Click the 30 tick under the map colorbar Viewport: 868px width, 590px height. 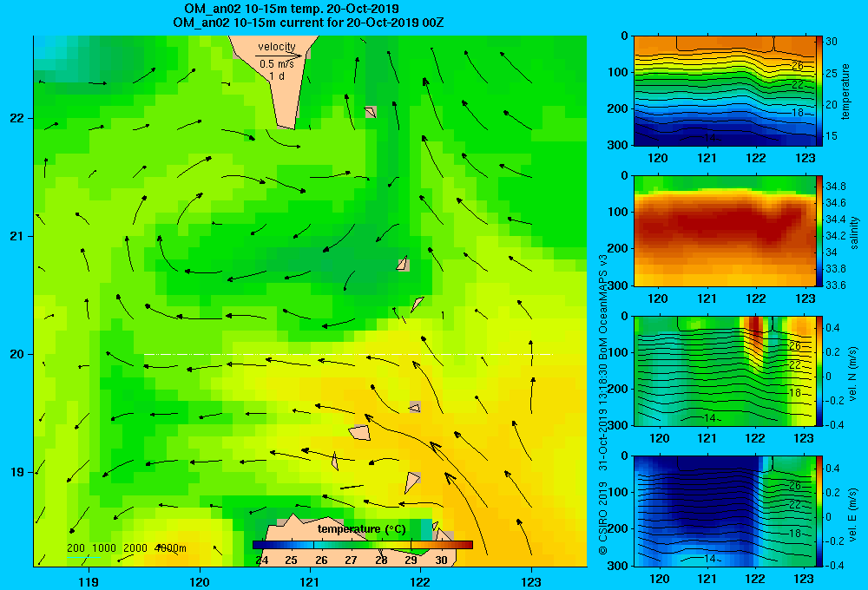[441, 560]
